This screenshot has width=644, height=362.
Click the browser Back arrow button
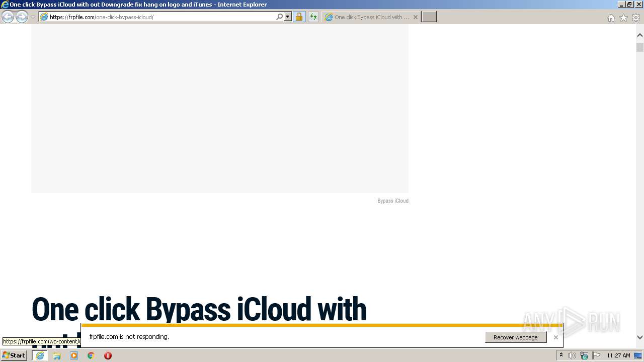(8, 17)
